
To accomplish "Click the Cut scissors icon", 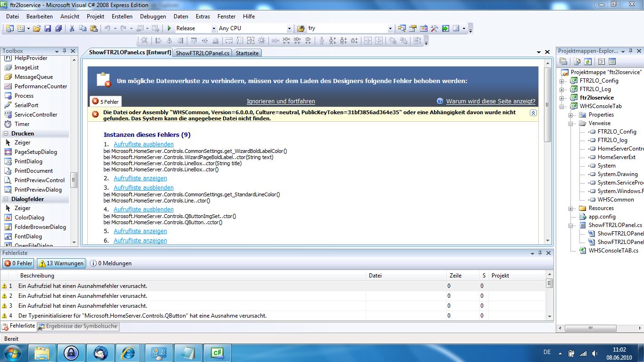I will [x=72, y=28].
